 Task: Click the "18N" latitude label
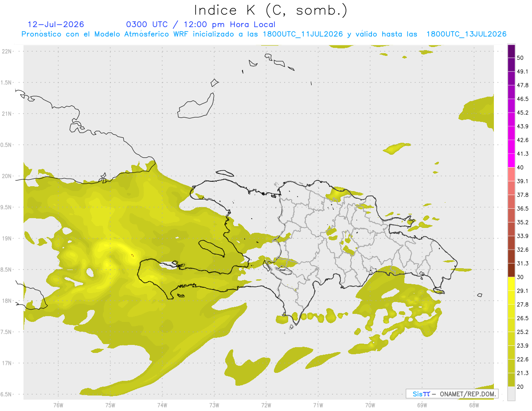pos(7,301)
